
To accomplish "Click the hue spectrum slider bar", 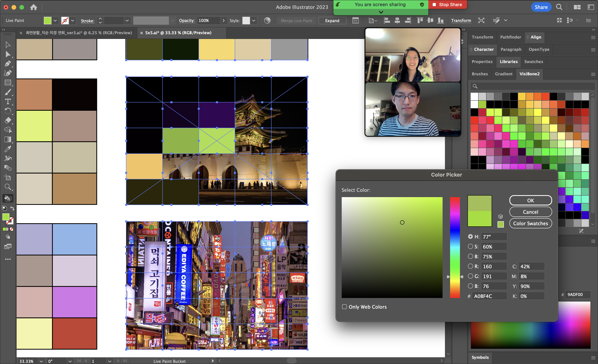I will point(455,247).
